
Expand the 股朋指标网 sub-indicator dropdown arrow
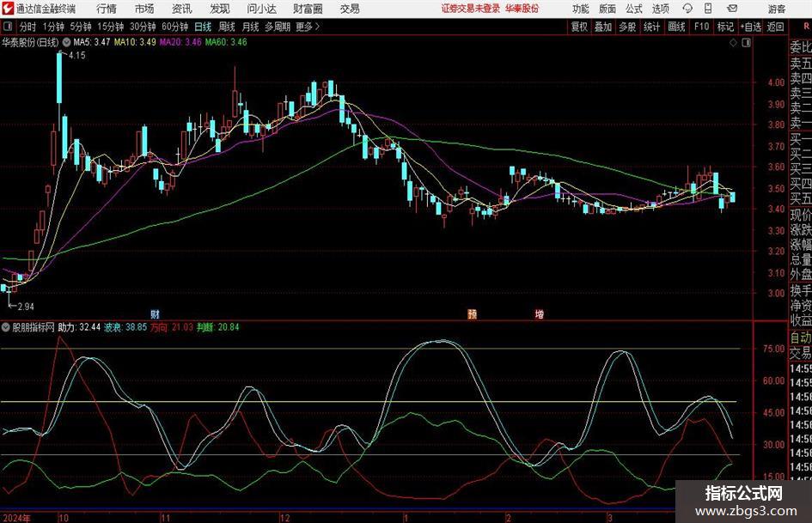pos(6,327)
